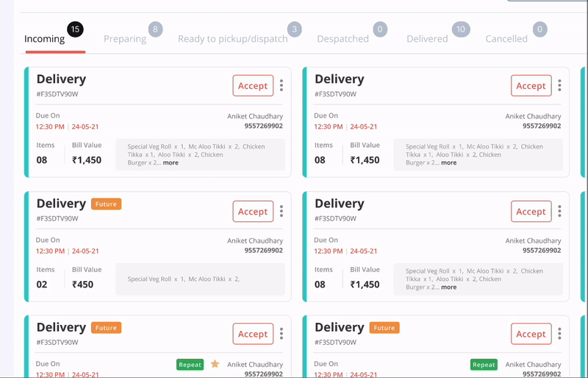Expand "more" items in top-right Delivery card
The height and width of the screenshot is (378, 588).
click(448, 163)
